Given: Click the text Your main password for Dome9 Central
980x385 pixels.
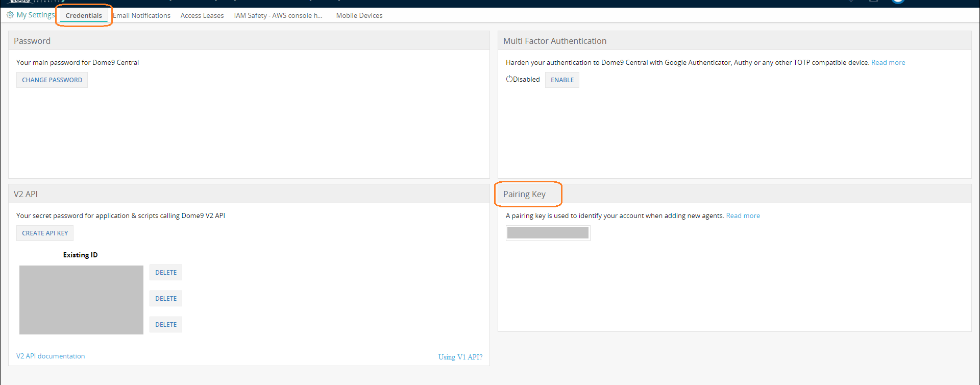Looking at the screenshot, I should [x=78, y=62].
